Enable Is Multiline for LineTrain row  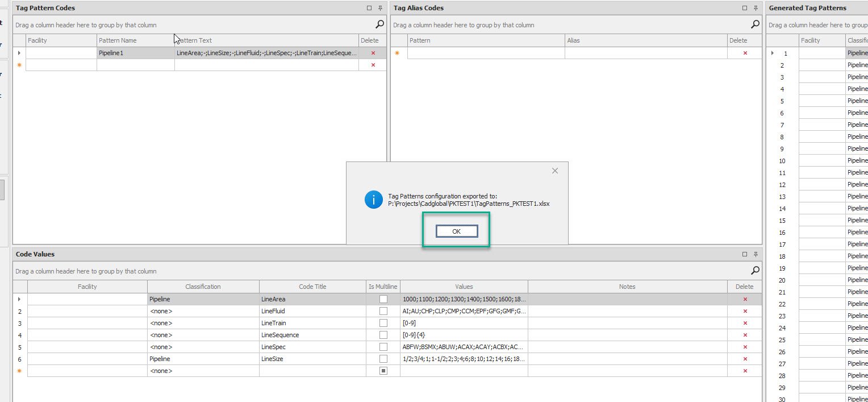pyautogui.click(x=383, y=323)
